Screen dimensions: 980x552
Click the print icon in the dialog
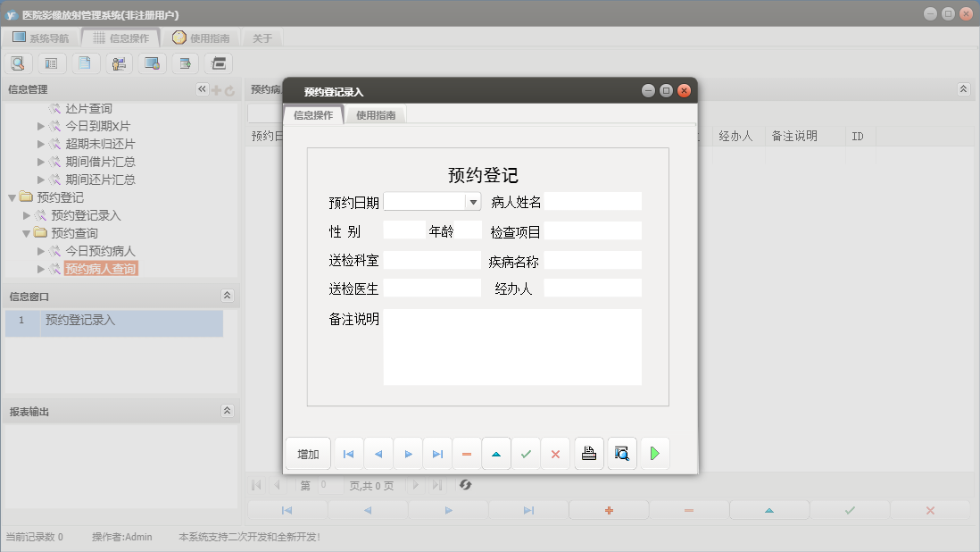[x=588, y=453]
